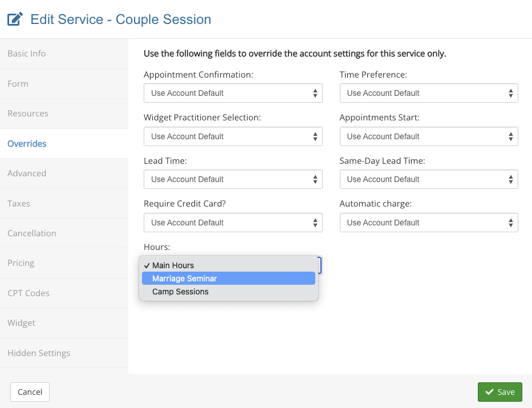This screenshot has width=532, height=408.
Task: Open the Appointments Start dropdown
Action: tap(428, 136)
